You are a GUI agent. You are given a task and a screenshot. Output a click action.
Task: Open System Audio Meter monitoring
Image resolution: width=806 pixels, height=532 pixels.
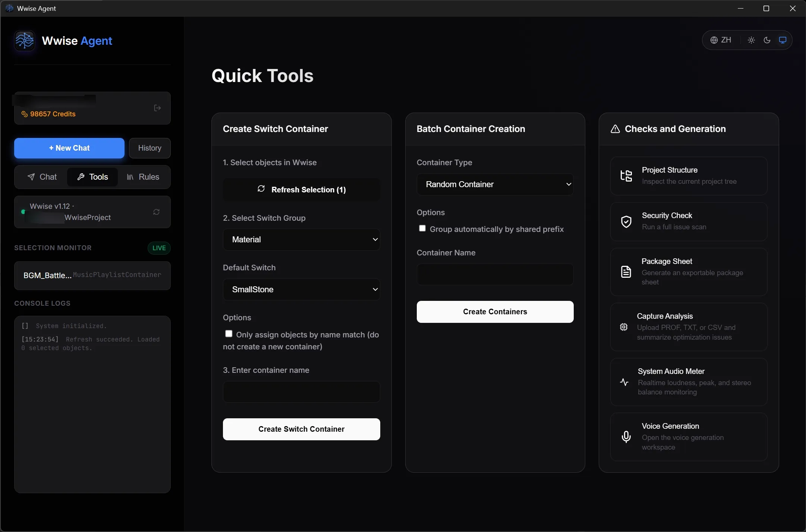click(x=689, y=382)
